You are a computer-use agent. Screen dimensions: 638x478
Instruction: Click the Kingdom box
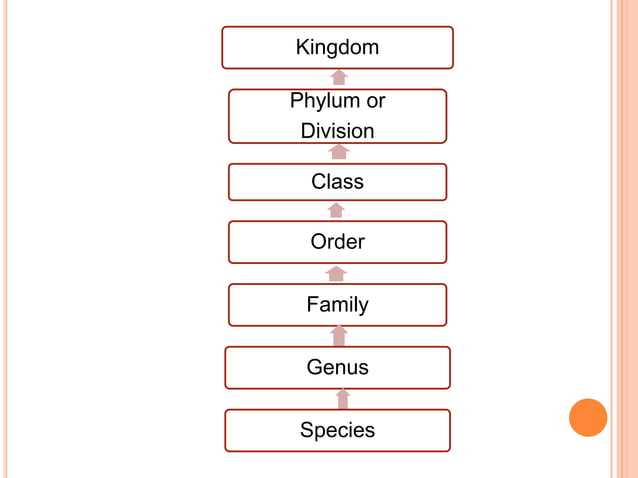[337, 47]
